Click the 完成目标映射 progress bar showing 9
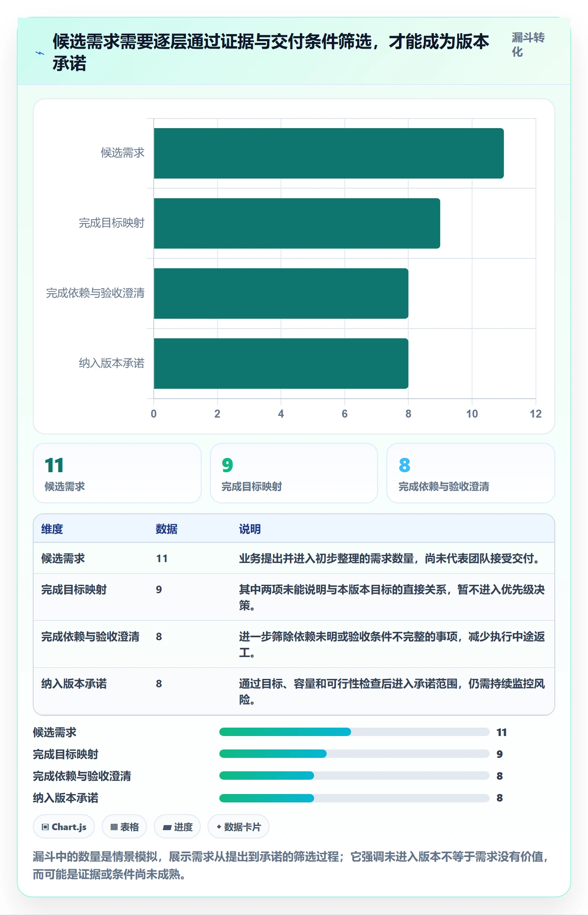Image resolution: width=588 pixels, height=915 pixels. tap(354, 754)
